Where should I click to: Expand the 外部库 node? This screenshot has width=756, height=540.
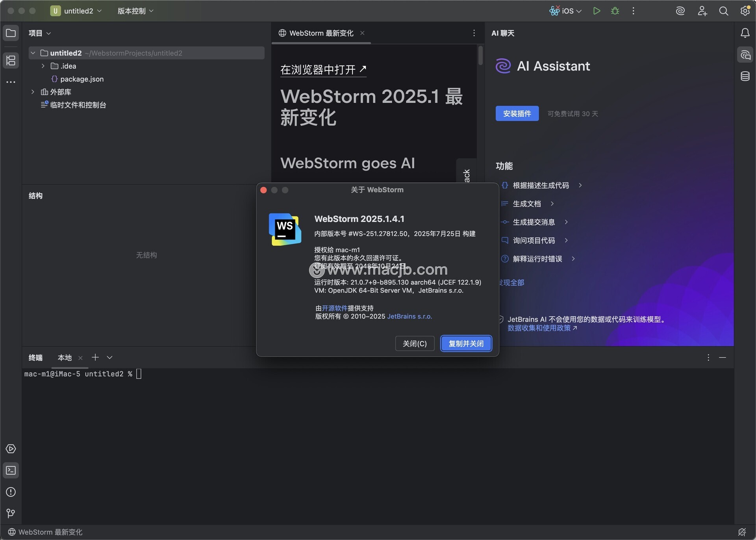point(33,92)
